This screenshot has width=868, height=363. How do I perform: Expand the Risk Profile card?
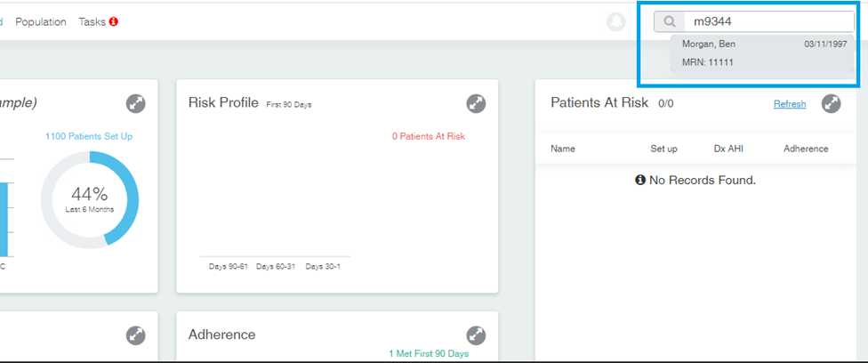point(476,103)
